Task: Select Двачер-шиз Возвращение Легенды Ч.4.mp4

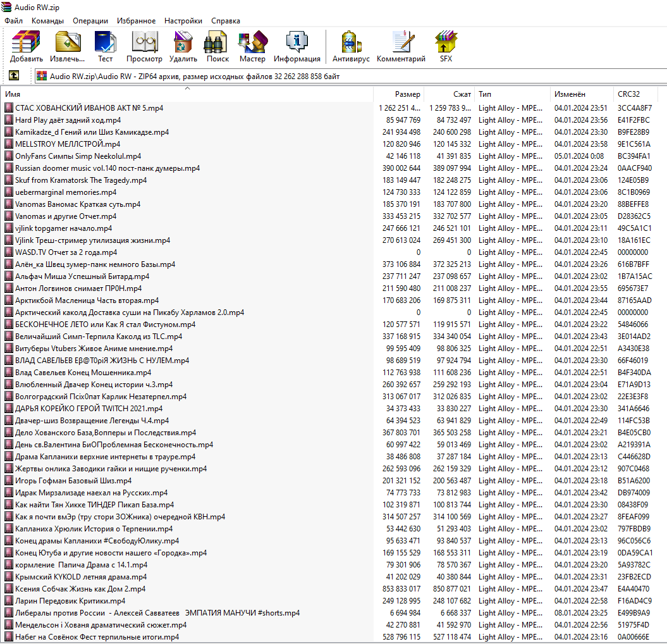Action: click(x=92, y=421)
